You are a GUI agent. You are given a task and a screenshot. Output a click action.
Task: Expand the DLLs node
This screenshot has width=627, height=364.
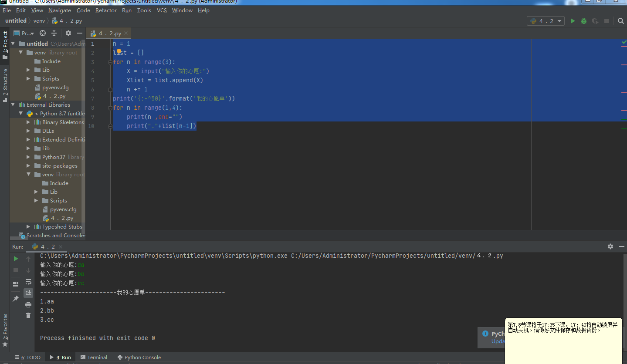click(x=28, y=131)
